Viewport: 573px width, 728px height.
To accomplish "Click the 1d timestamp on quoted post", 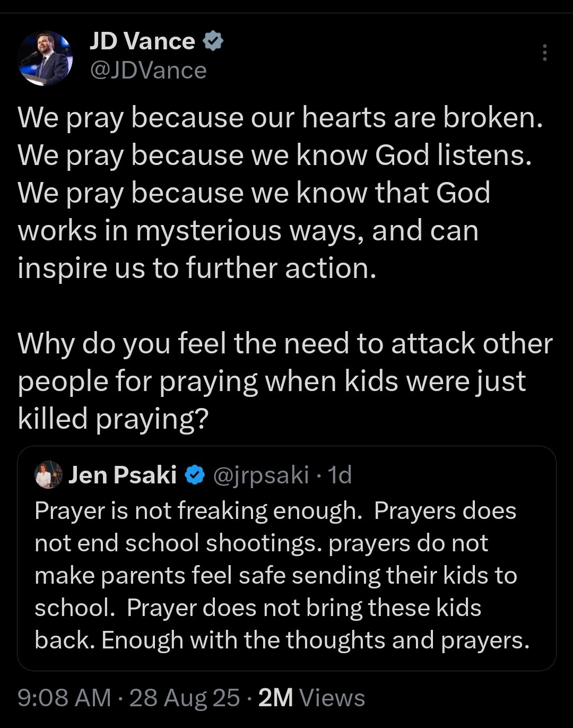I will 340,475.
